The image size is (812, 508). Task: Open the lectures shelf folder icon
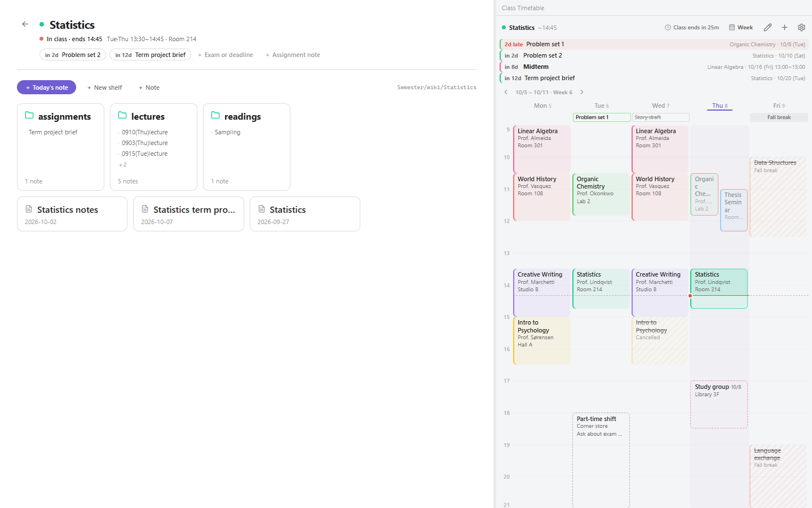coord(122,115)
